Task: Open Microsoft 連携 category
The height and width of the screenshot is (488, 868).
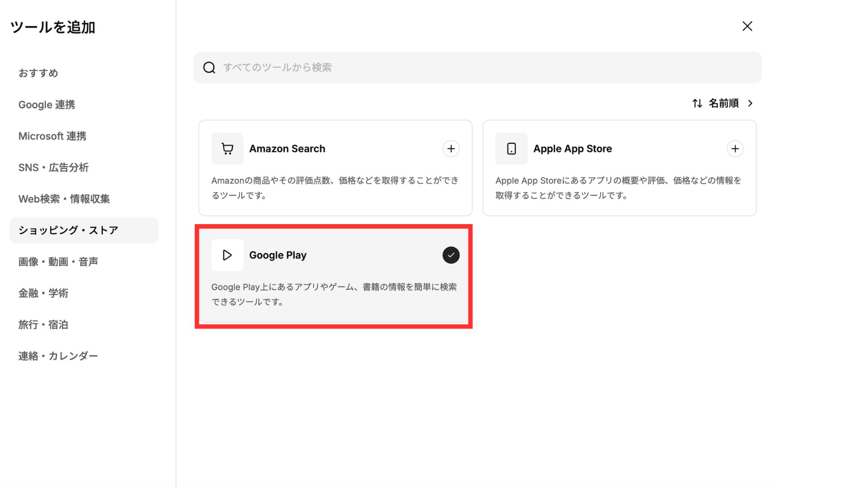Action: coord(52,136)
